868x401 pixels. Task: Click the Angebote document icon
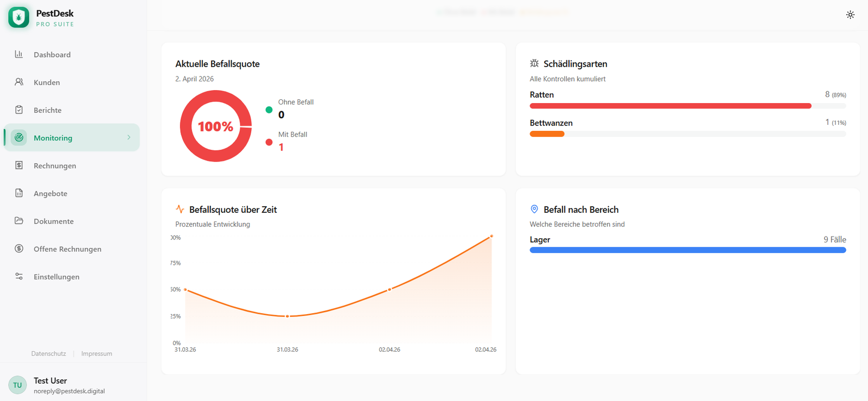[19, 193]
